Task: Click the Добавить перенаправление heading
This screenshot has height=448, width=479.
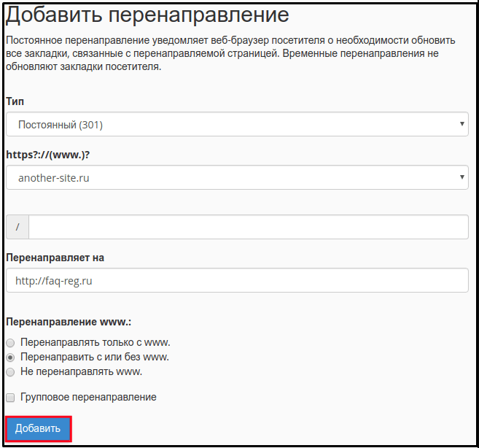Action: pos(147,15)
